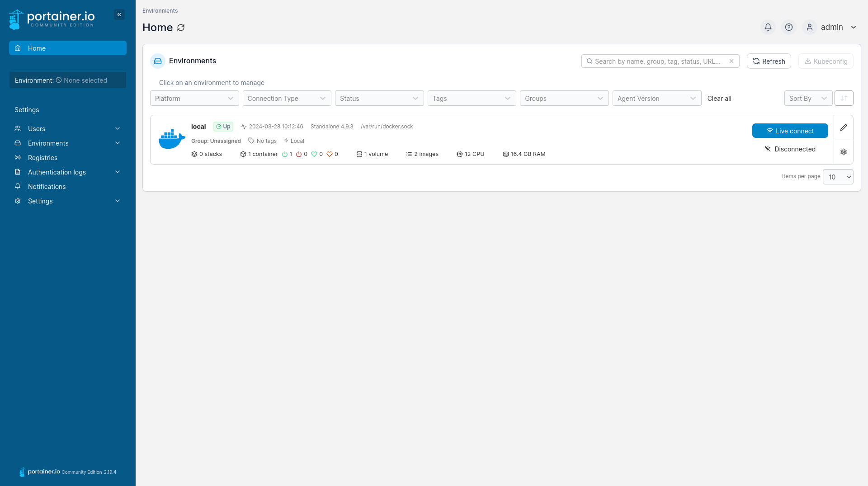Open Registries in the sidebar

(42, 158)
